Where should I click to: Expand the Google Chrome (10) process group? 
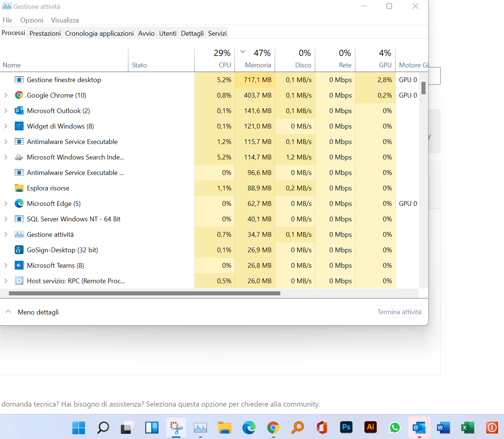tap(6, 95)
